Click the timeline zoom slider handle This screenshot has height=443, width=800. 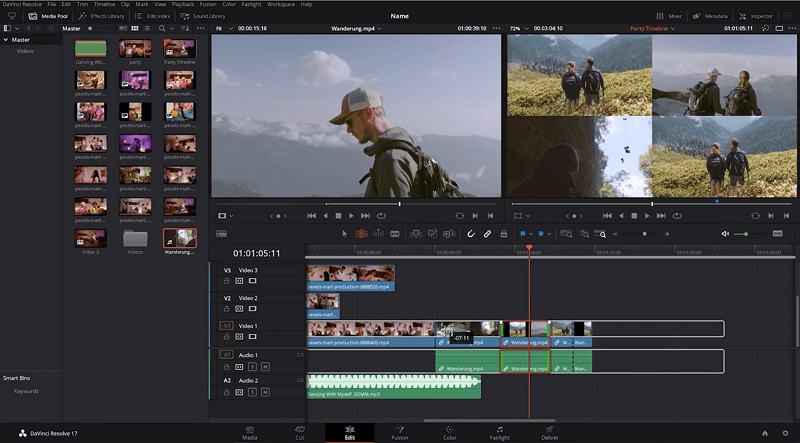644,234
